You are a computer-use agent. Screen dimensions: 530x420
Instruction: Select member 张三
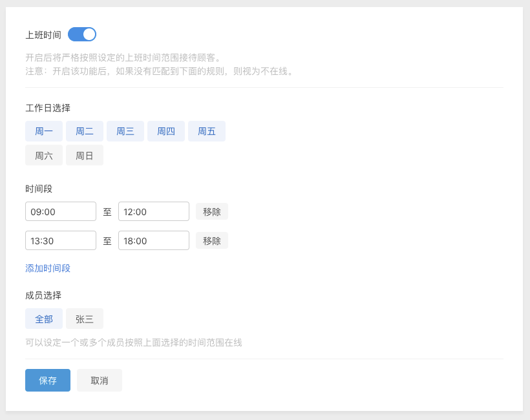tap(85, 319)
